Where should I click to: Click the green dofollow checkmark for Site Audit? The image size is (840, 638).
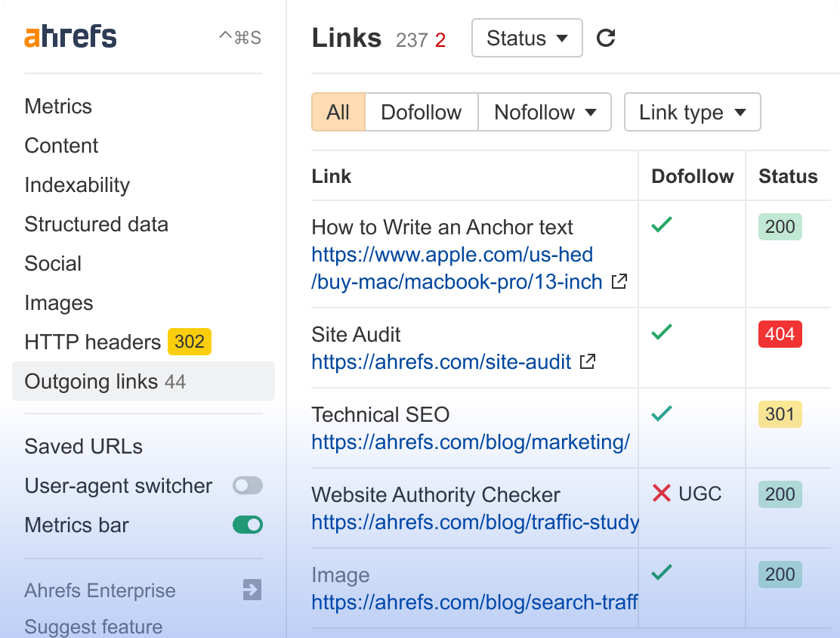[662, 333]
